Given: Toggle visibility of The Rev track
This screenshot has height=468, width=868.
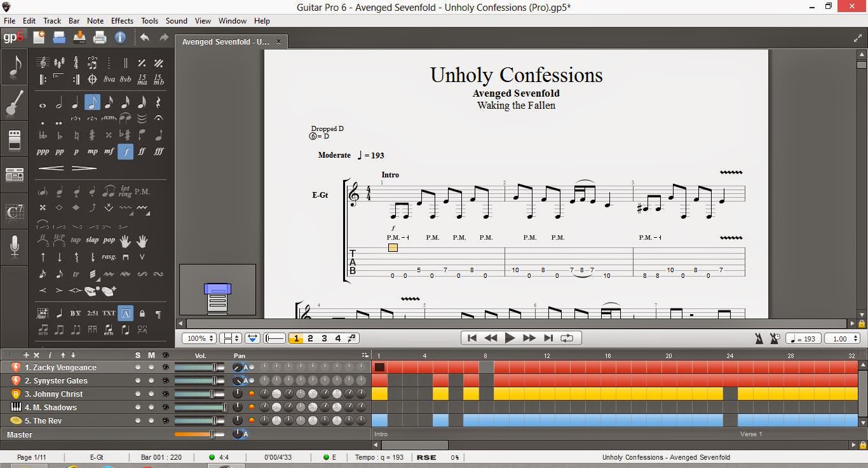Looking at the screenshot, I should (165, 420).
